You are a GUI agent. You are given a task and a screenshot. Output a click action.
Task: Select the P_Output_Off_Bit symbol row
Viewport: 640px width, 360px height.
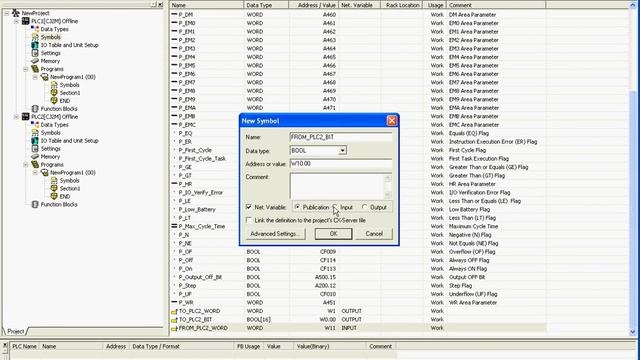click(358, 277)
